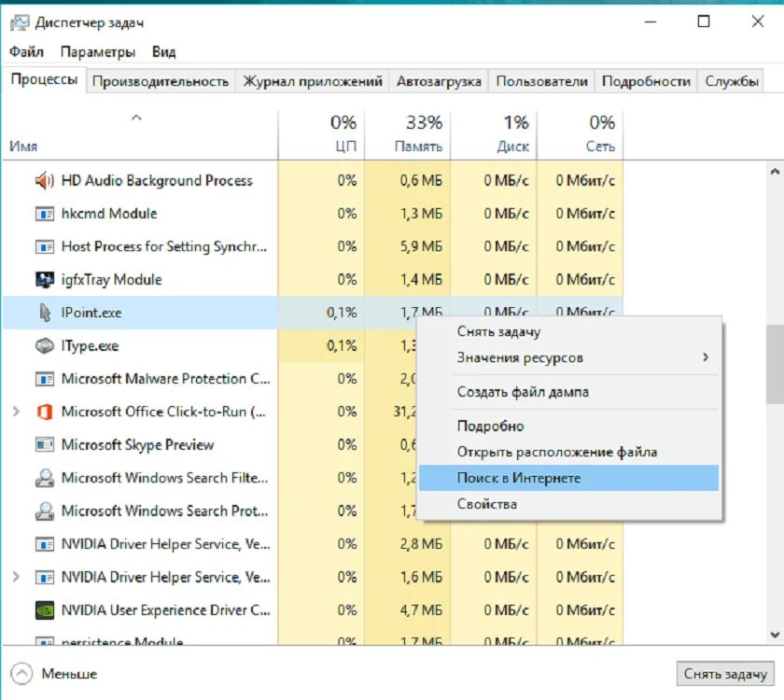Sort by the Диск column header
Screen dimensions: 784x700
click(494, 134)
